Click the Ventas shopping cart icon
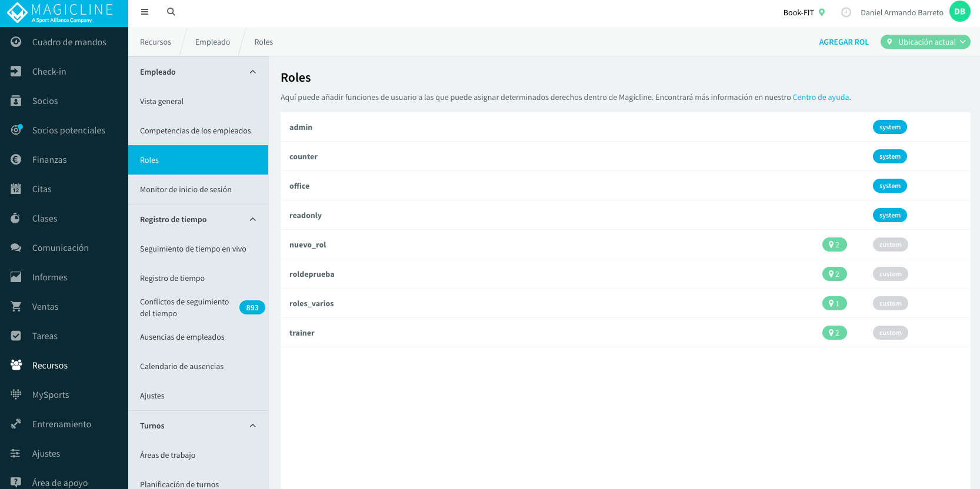Viewport: 980px width, 489px height. tap(16, 306)
